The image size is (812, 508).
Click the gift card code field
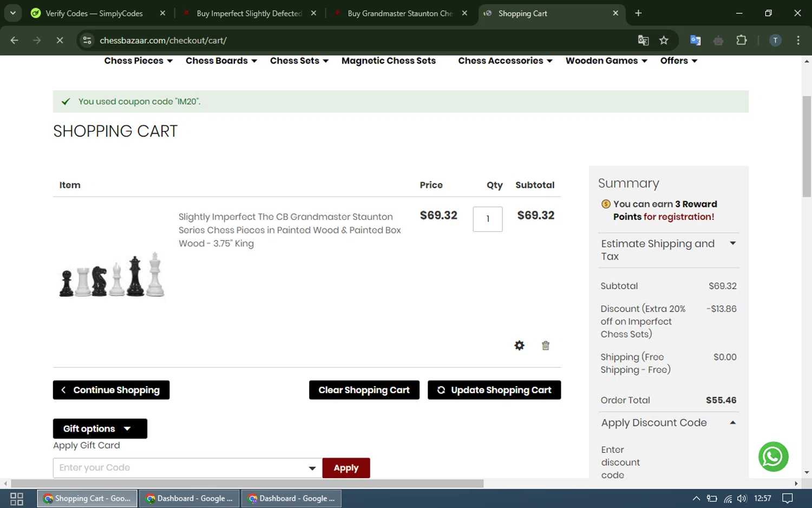pos(187,468)
